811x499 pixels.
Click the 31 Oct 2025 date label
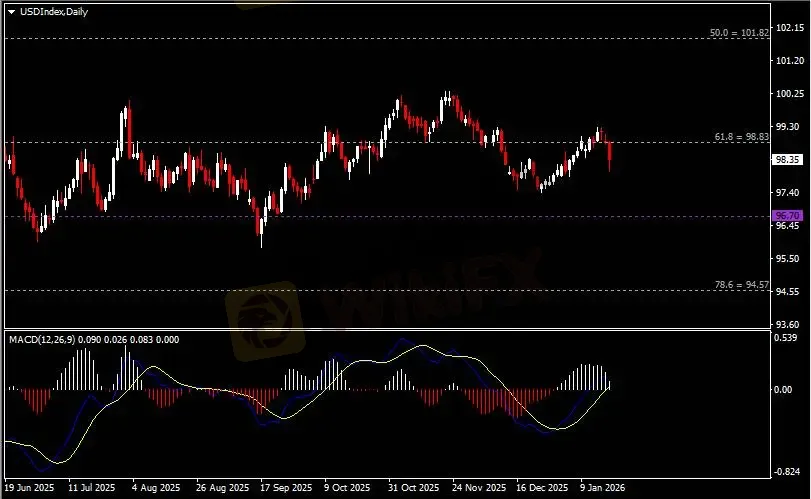click(x=414, y=488)
